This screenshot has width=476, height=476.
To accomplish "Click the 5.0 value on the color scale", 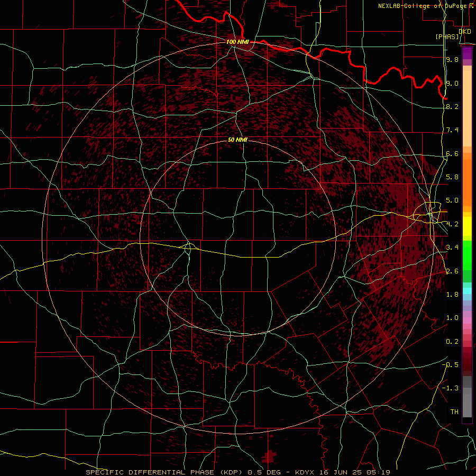I will pyautogui.click(x=452, y=200).
